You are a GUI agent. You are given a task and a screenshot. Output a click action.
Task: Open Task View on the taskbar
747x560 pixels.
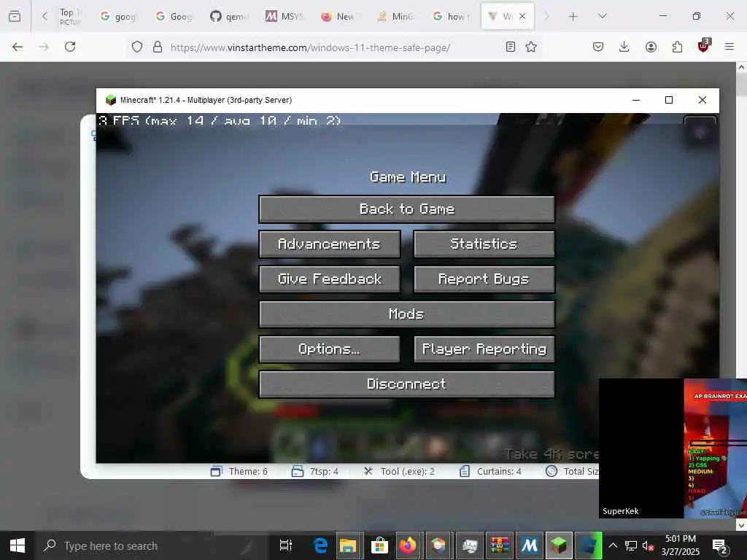click(x=285, y=545)
